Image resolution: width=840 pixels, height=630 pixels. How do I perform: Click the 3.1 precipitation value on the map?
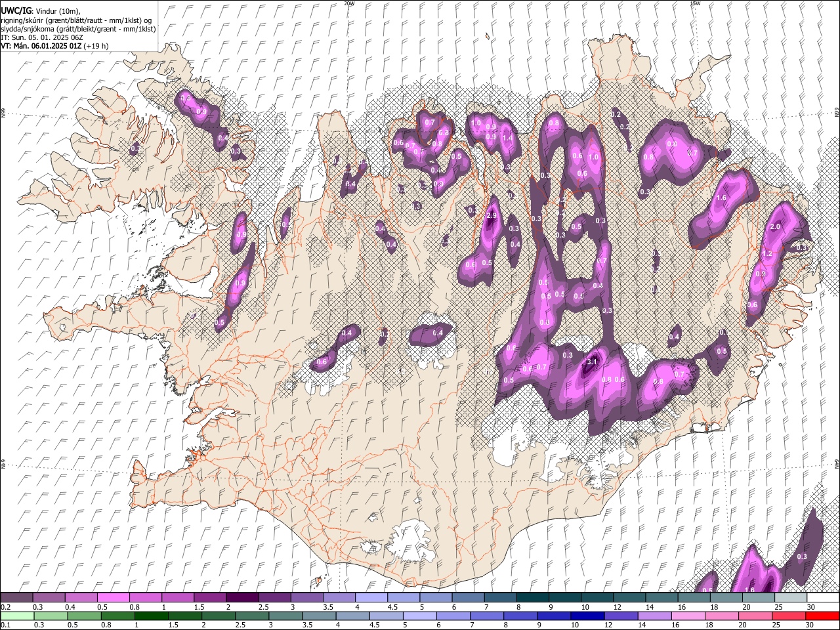(592, 362)
